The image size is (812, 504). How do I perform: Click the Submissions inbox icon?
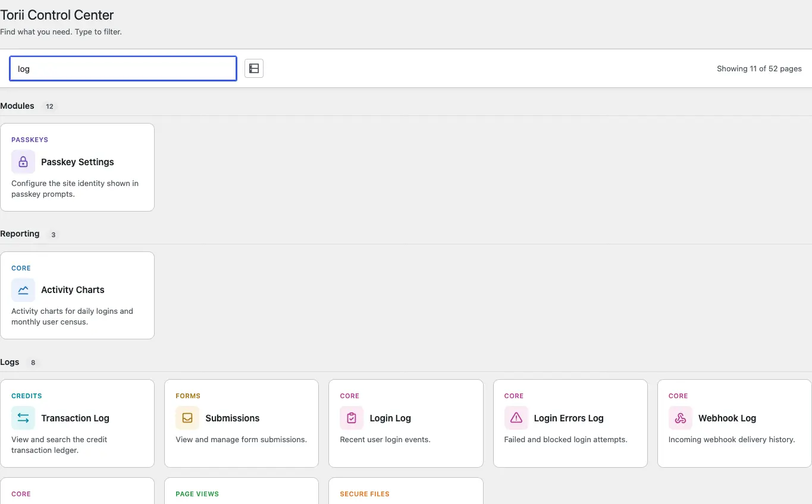pos(187,418)
